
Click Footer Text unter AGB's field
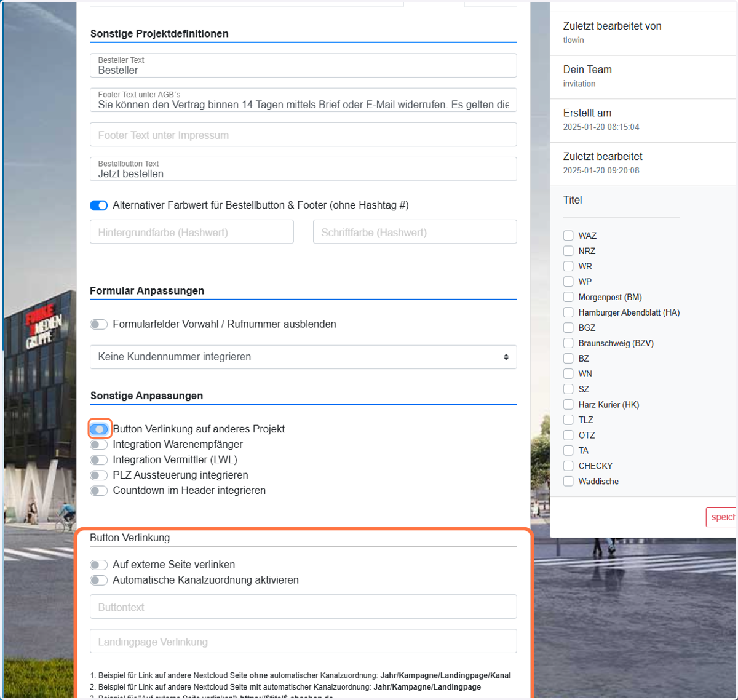coord(303,100)
